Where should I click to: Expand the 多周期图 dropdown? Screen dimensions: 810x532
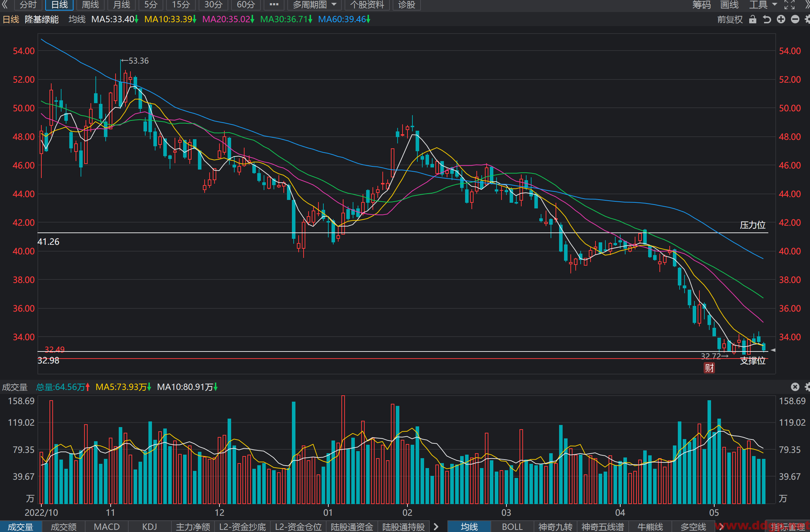click(314, 5)
